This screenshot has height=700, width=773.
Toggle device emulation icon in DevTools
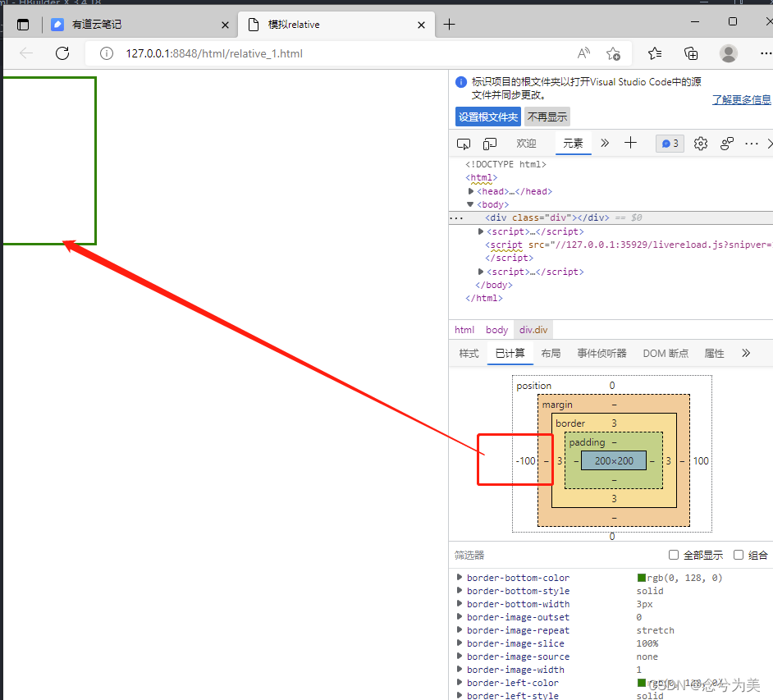490,144
